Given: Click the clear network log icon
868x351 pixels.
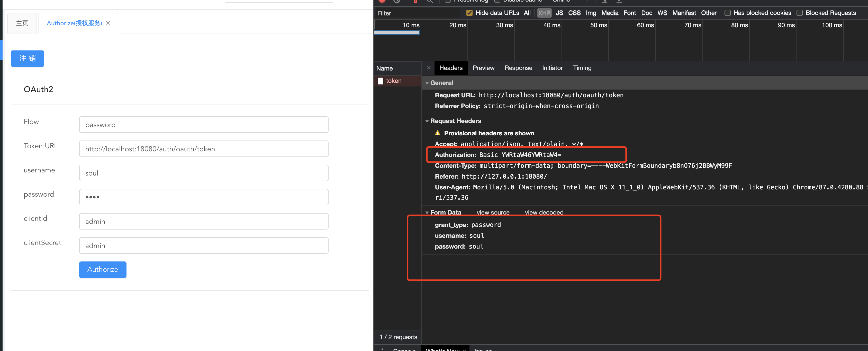Looking at the screenshot, I should (397, 1).
